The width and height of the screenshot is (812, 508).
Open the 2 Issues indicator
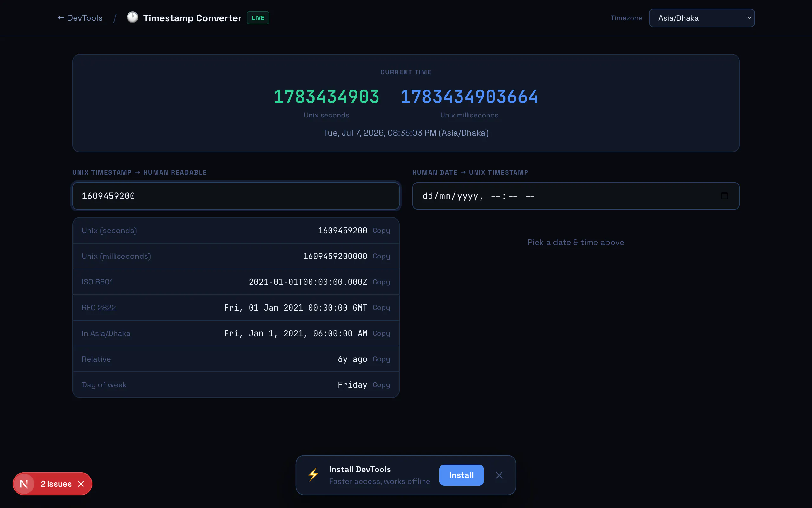[x=56, y=484]
